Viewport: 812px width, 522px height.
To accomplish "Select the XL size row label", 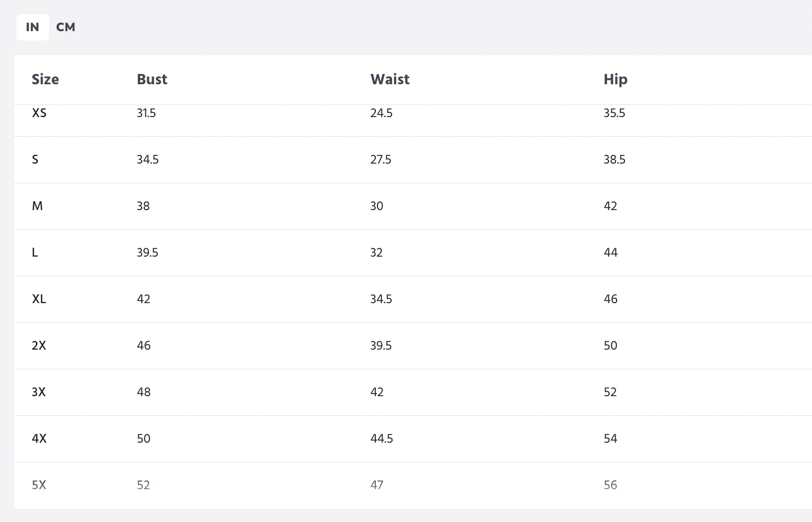I will click(39, 299).
